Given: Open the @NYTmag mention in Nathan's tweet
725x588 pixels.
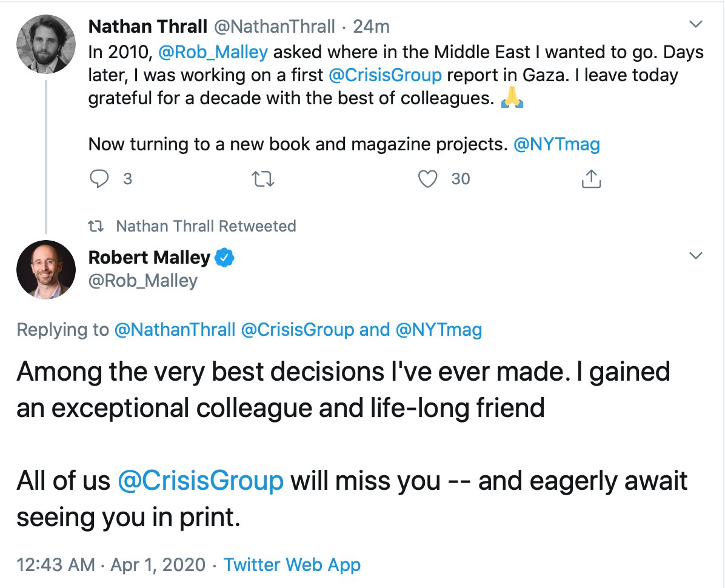Looking at the screenshot, I should click(556, 144).
